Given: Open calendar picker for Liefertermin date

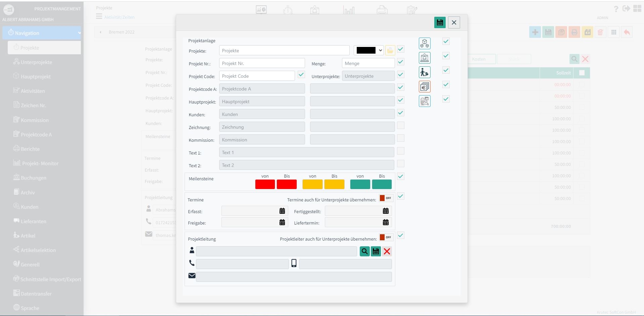Looking at the screenshot, I should (386, 222).
